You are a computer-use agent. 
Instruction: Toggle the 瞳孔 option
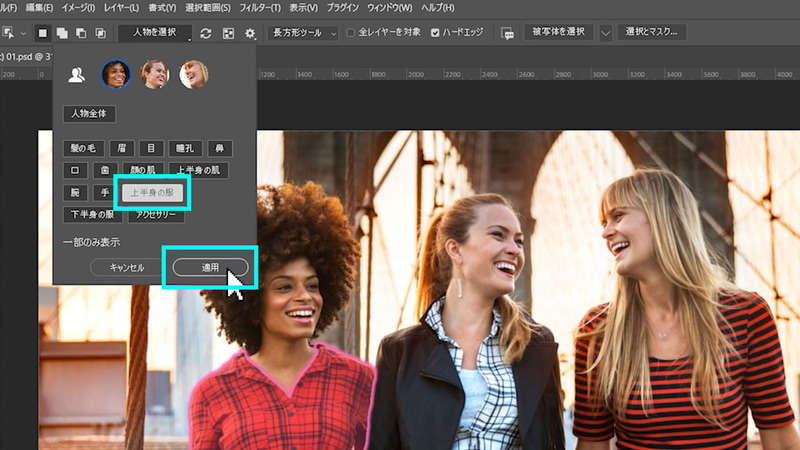pyautogui.click(x=185, y=148)
